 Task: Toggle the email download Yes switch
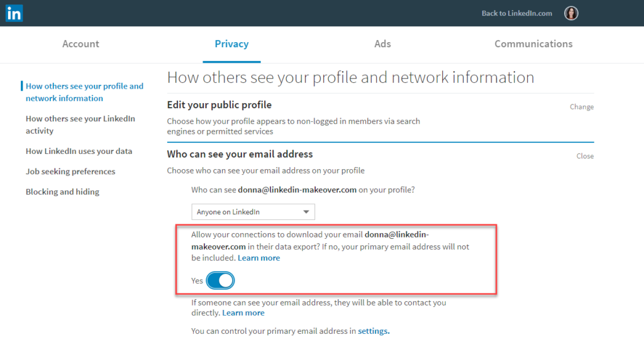(x=220, y=280)
